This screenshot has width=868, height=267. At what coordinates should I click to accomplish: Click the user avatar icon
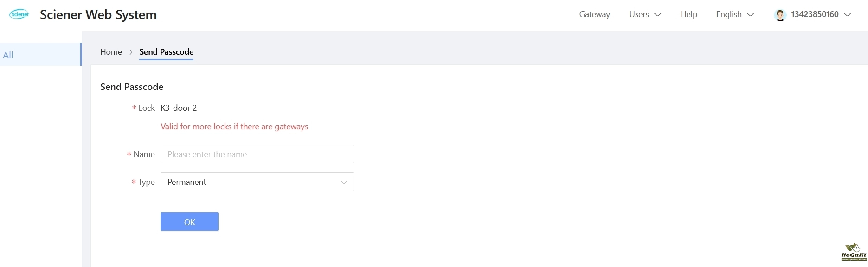(x=780, y=15)
